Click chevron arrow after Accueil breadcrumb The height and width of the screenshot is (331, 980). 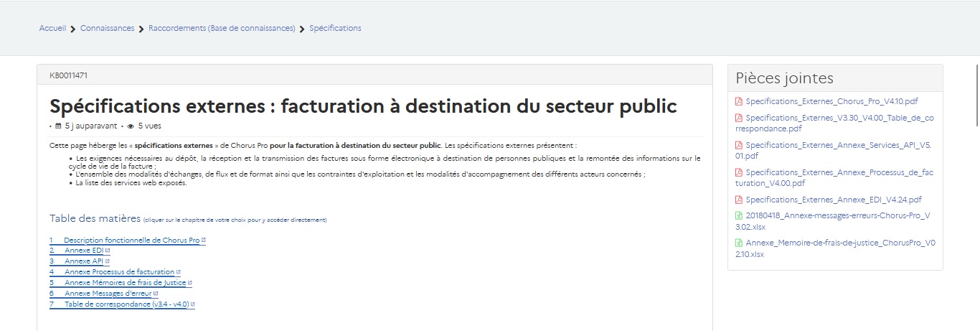73,29
